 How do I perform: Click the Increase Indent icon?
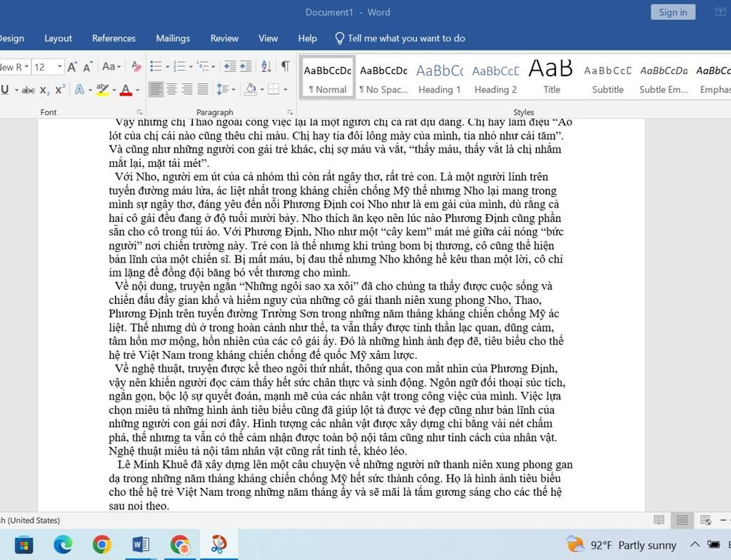pyautogui.click(x=246, y=66)
